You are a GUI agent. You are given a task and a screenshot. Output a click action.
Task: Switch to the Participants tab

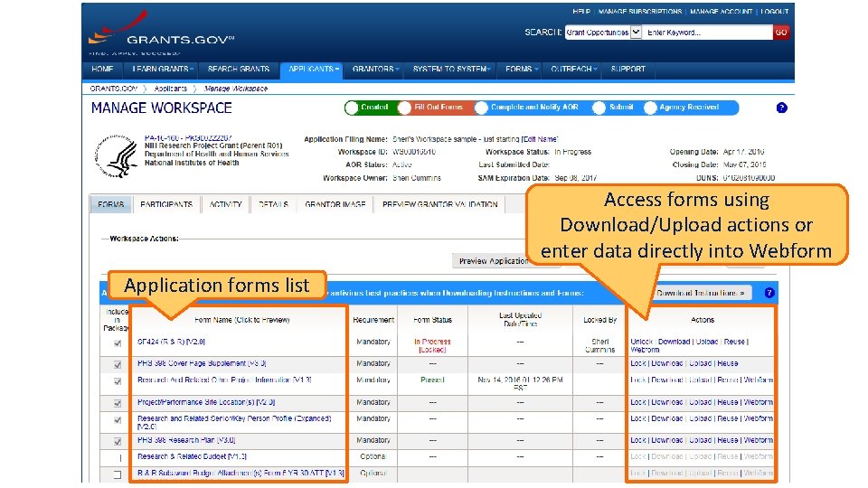[166, 204]
